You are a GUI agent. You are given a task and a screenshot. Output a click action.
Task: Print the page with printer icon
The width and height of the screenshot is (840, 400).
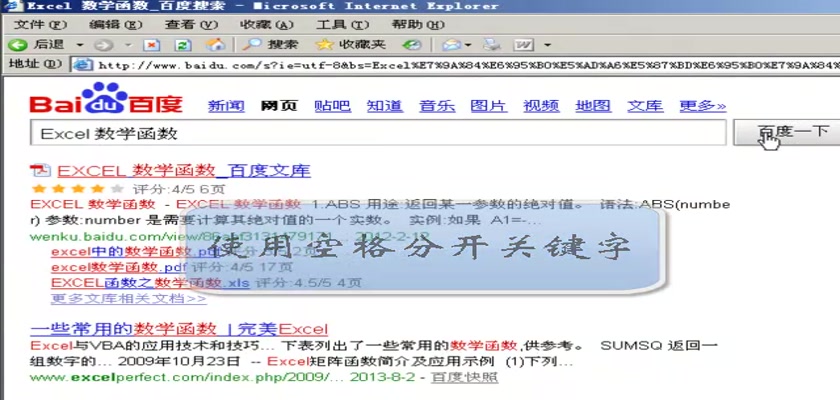point(491,45)
